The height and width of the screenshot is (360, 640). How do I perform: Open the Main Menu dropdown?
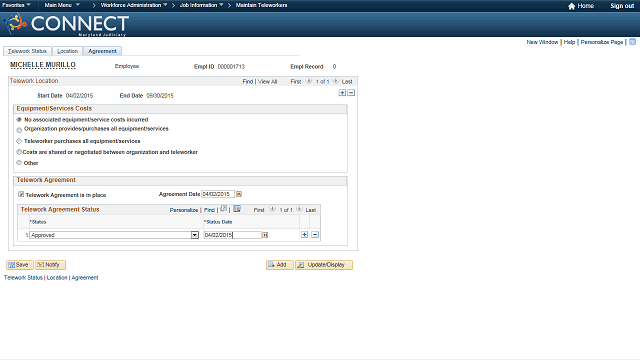click(62, 5)
